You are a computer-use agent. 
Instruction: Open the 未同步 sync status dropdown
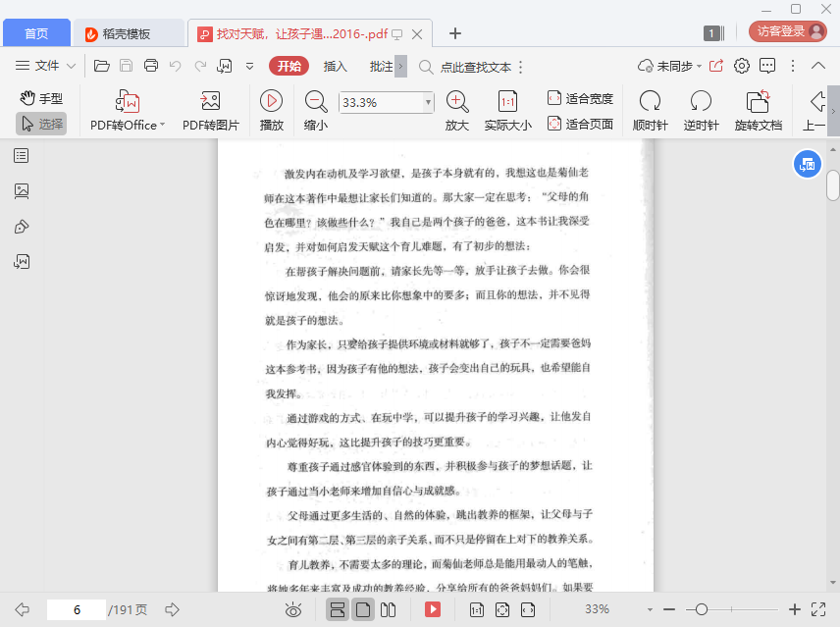[x=669, y=66]
